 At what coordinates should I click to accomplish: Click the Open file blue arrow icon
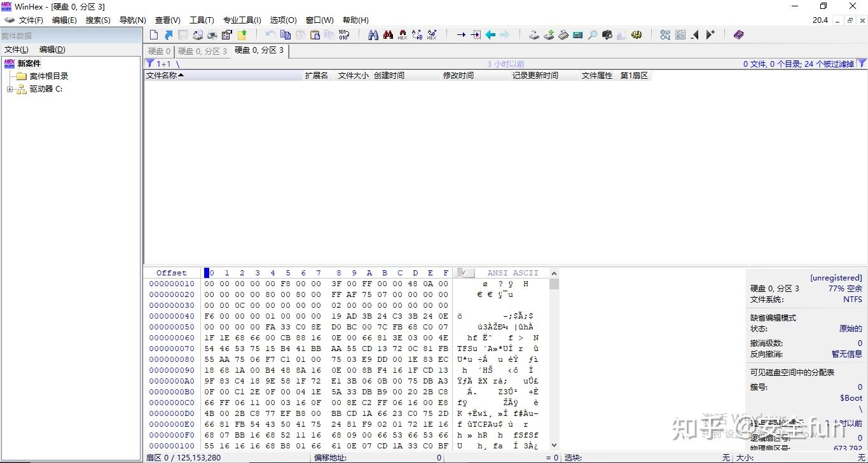[169, 35]
